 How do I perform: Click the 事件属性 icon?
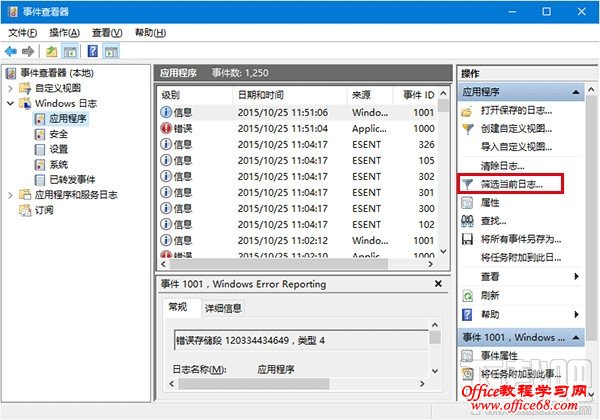point(467,356)
